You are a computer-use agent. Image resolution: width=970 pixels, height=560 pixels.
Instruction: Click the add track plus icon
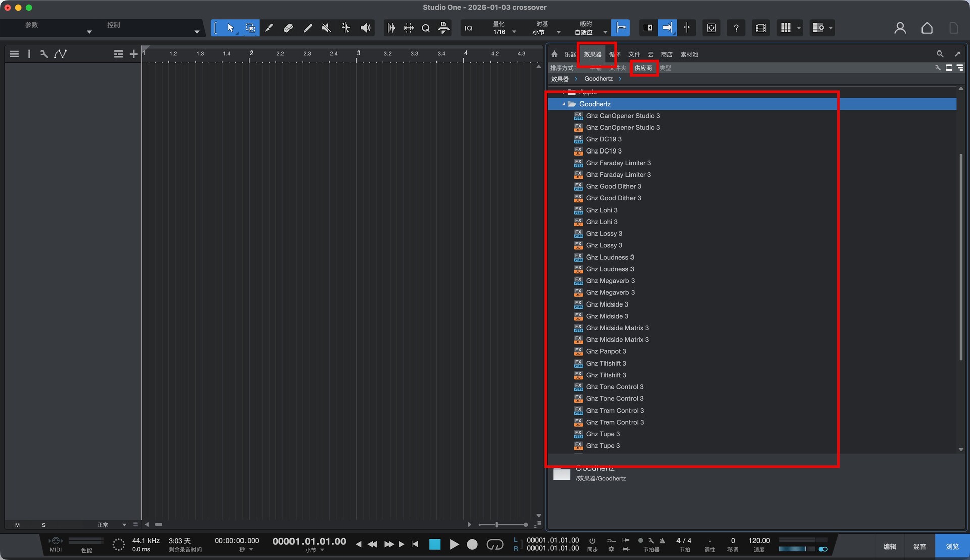(x=133, y=54)
